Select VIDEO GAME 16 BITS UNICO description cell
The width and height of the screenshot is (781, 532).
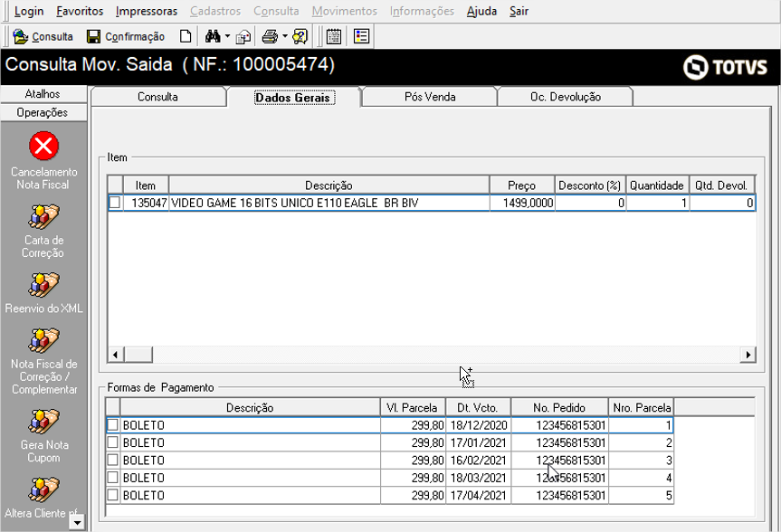tap(329, 203)
